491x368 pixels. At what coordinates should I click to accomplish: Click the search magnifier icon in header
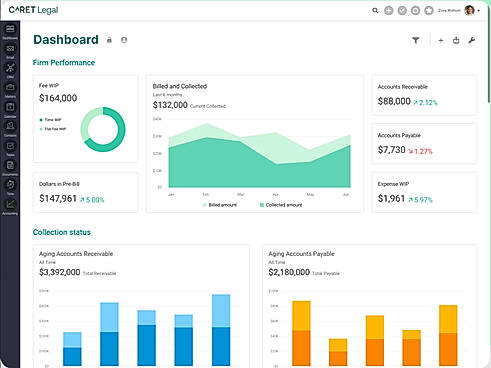[x=375, y=11]
